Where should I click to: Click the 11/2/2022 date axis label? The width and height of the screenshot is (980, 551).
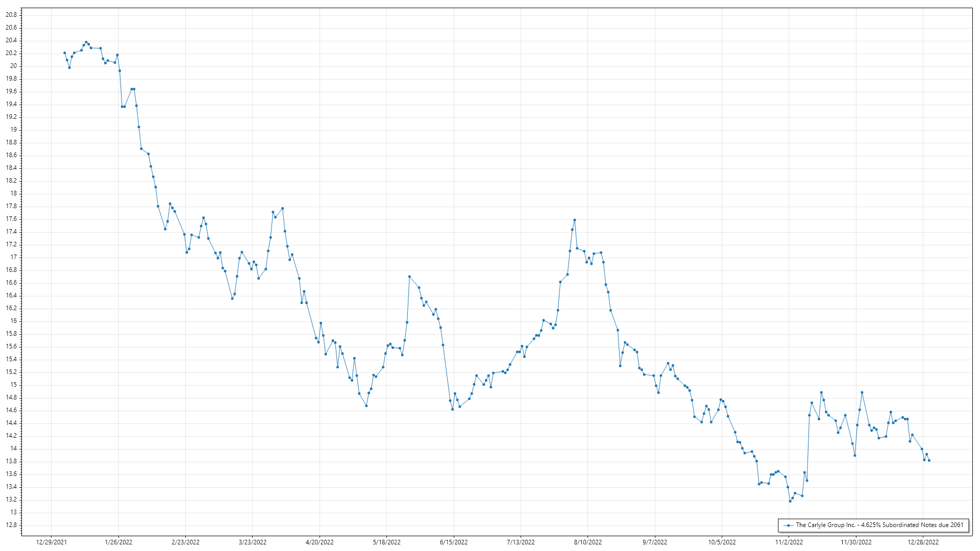[789, 542]
